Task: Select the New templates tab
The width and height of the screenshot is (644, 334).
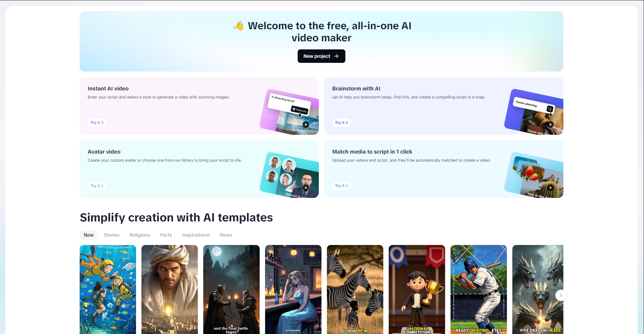Action: click(89, 235)
